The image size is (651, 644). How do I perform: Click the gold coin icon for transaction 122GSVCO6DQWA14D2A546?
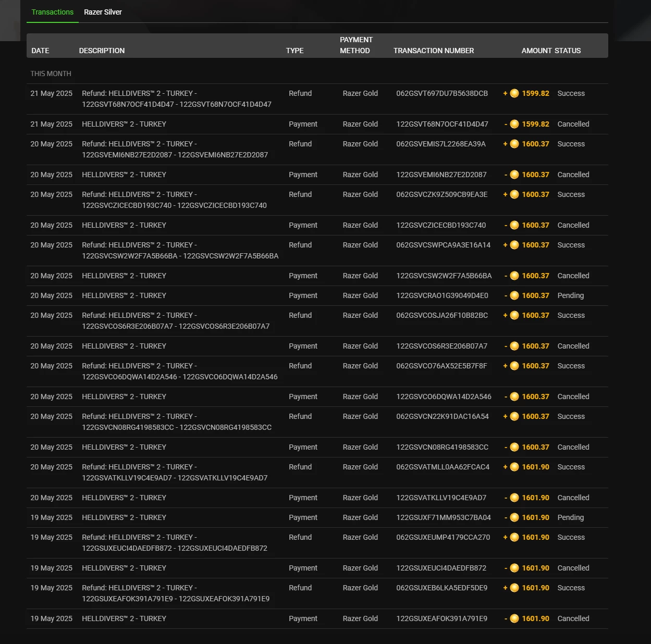coord(514,397)
